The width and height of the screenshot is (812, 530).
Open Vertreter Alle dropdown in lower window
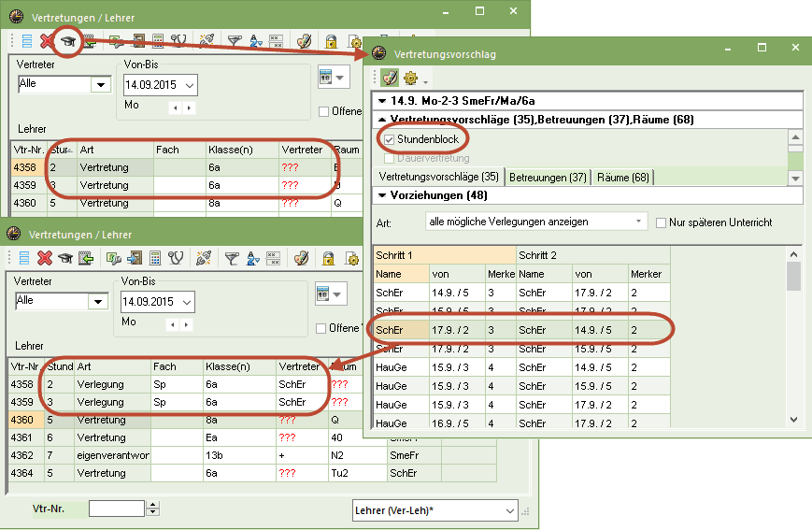coord(98,302)
